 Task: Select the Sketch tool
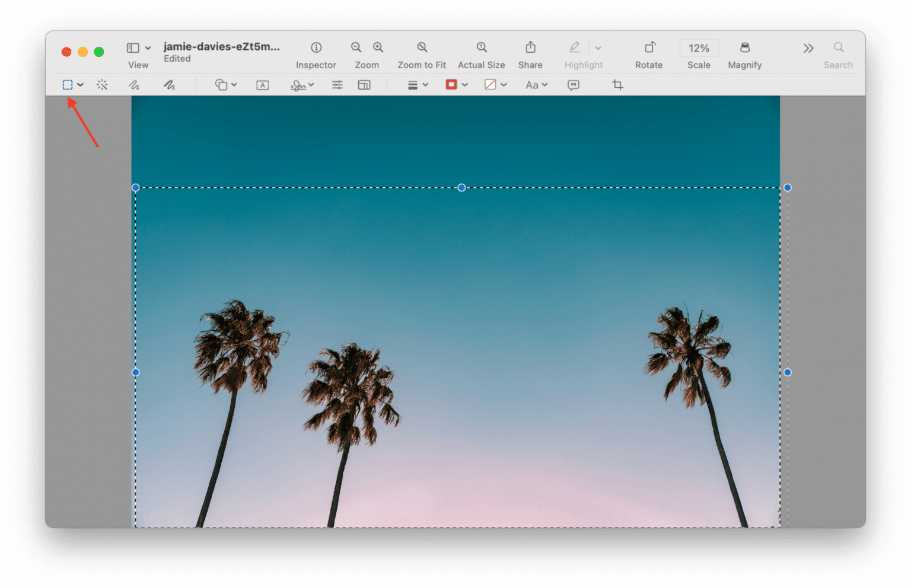point(134,85)
